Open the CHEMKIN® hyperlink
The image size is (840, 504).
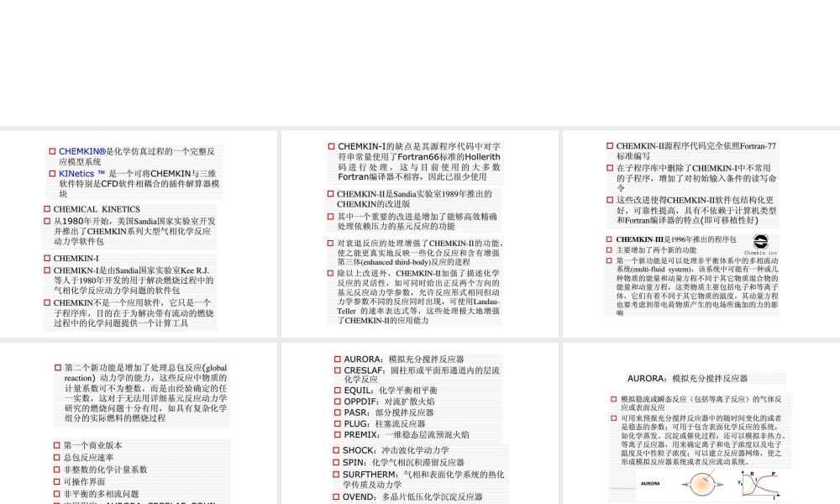[81, 151]
